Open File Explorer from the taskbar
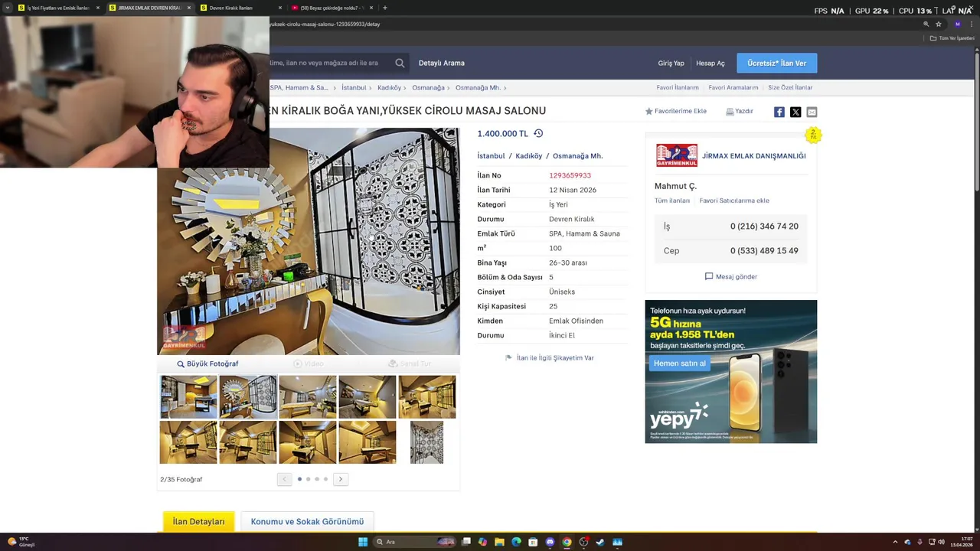This screenshot has height=551, width=980. (x=499, y=542)
